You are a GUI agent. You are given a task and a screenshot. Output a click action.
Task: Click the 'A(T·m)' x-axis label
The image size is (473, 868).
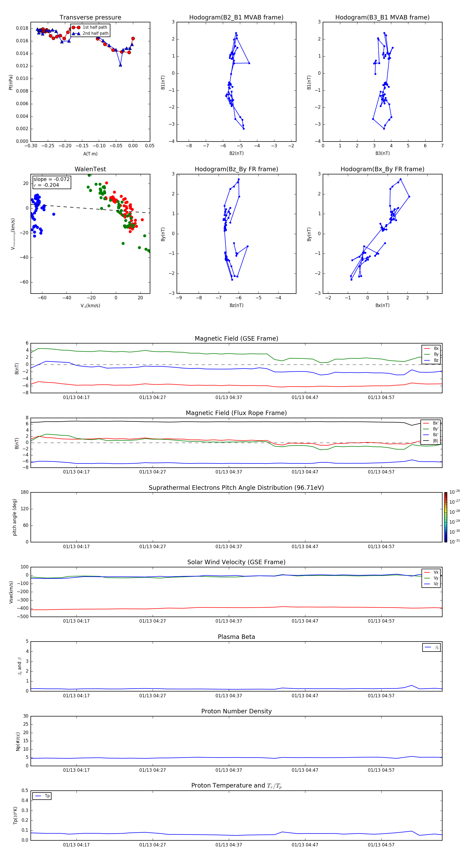90,154
